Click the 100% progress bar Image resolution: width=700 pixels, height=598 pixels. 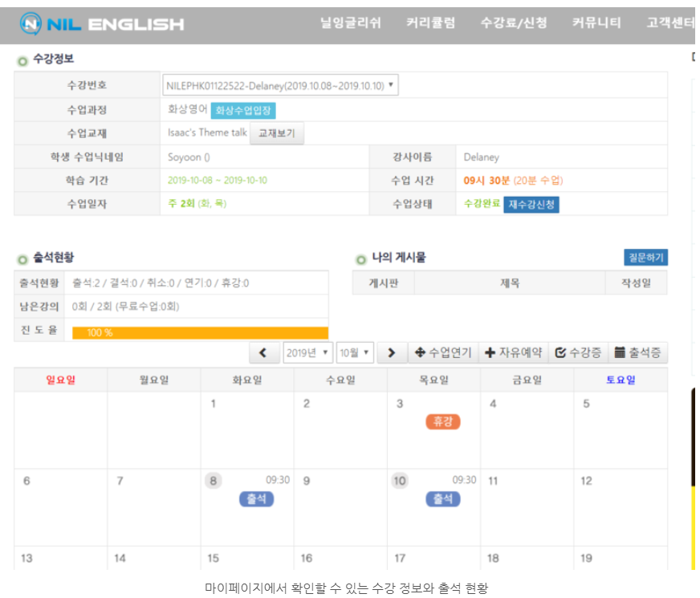pos(200,333)
